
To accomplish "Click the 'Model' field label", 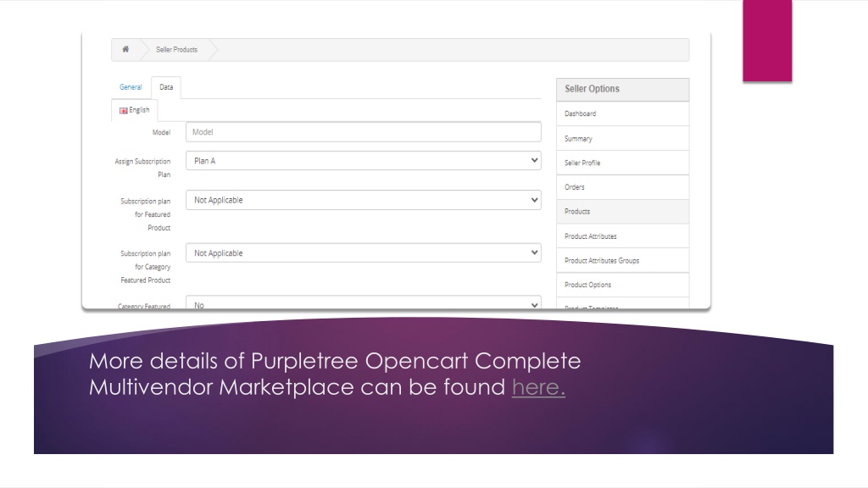I will point(161,132).
